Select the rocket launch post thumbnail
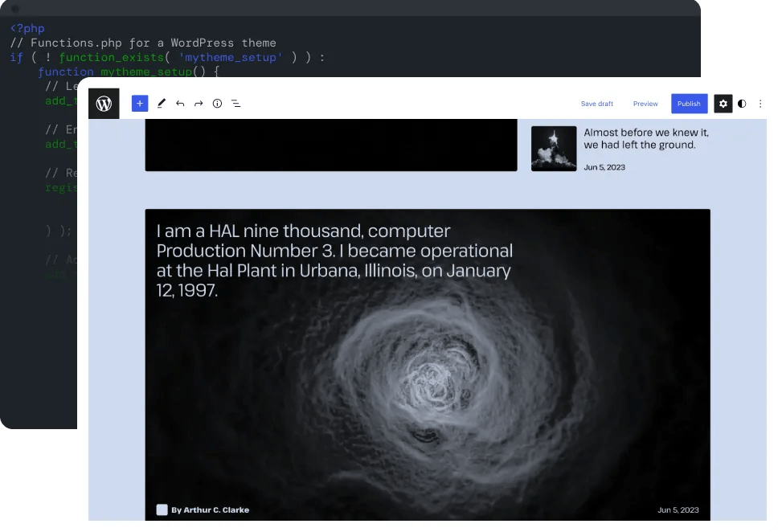 tap(554, 149)
